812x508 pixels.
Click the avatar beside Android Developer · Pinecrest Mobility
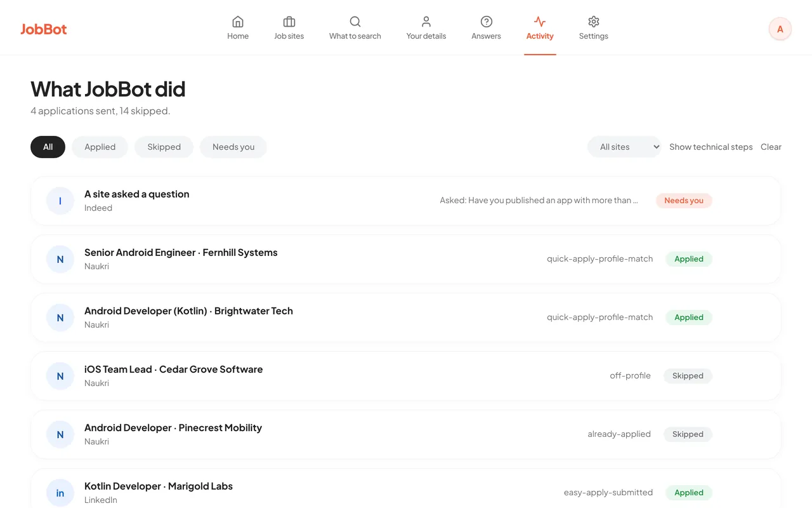60,434
